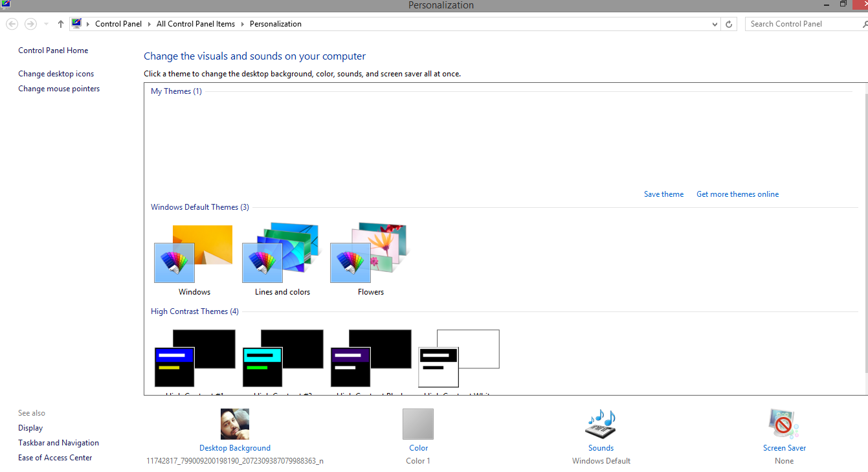Refresh the Personalization page
Screen dimensions: 868x472
729,24
